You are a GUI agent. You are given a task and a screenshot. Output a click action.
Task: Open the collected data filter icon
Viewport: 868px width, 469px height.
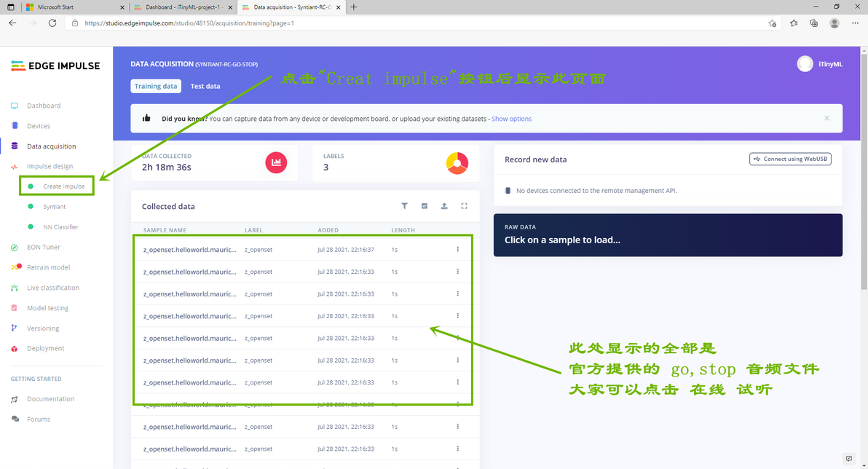click(x=405, y=206)
